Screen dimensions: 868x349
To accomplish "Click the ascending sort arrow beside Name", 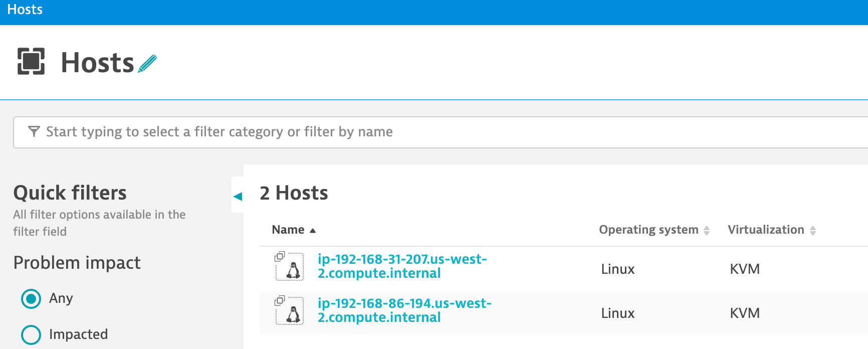I will (x=313, y=231).
